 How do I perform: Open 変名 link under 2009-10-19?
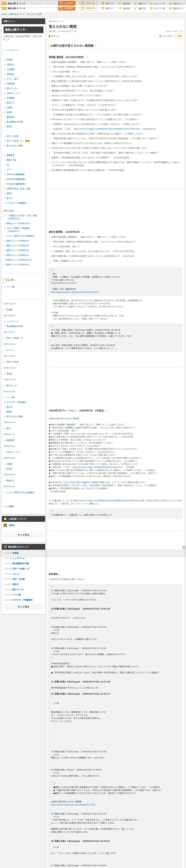point(8,429)
